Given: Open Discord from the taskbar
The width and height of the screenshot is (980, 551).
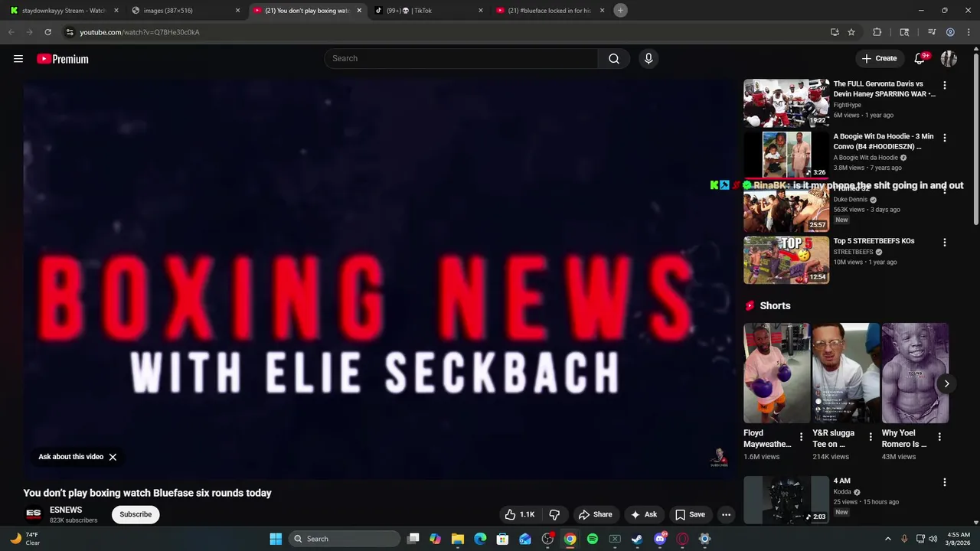Looking at the screenshot, I should [660, 539].
